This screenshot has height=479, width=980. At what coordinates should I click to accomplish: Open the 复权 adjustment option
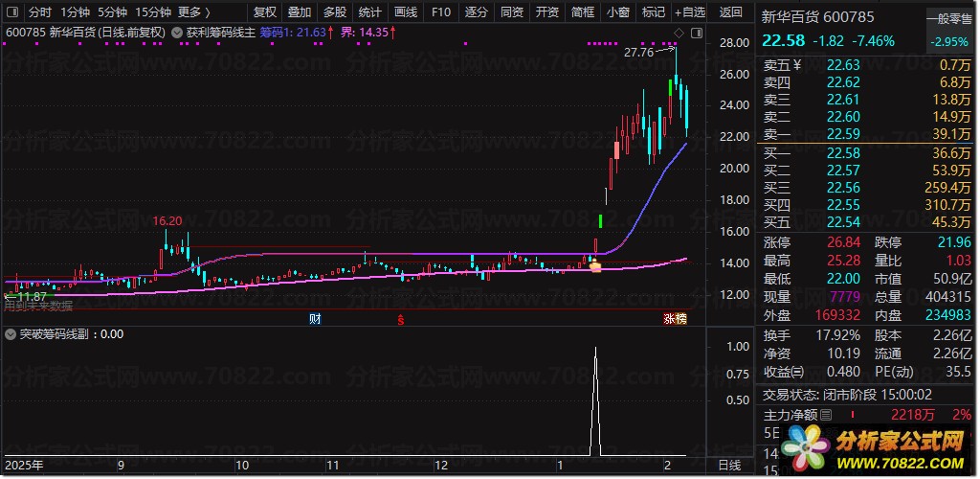click(265, 11)
